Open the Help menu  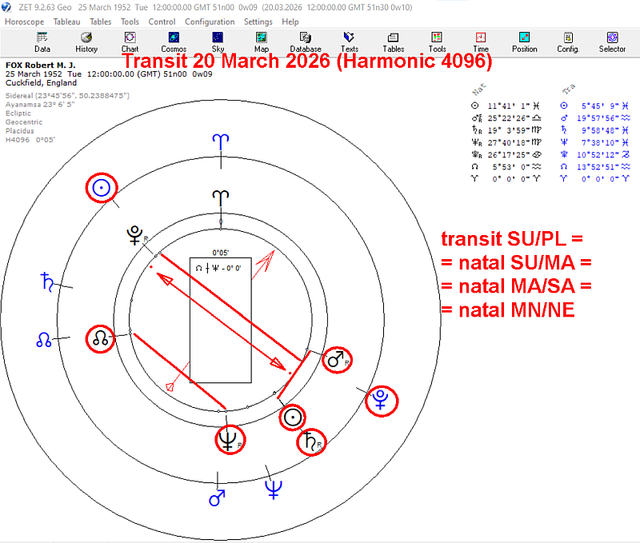[290, 22]
